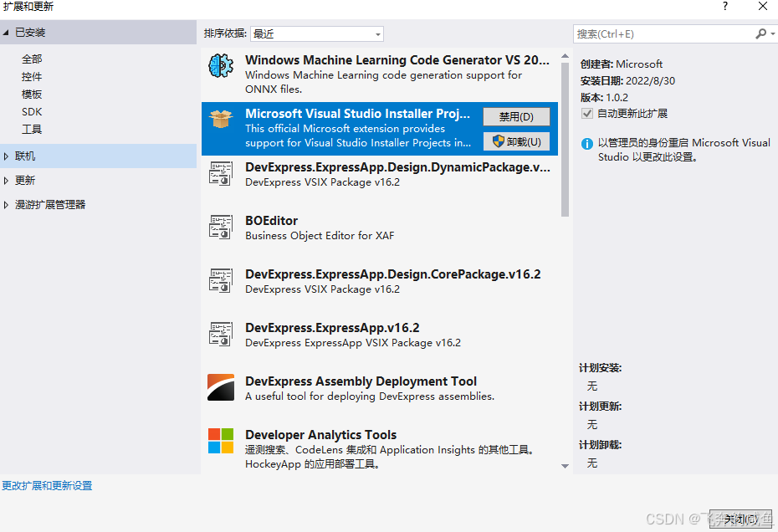The image size is (778, 532).
Task: Click the extension list scrollbar thumb
Action: click(565, 140)
